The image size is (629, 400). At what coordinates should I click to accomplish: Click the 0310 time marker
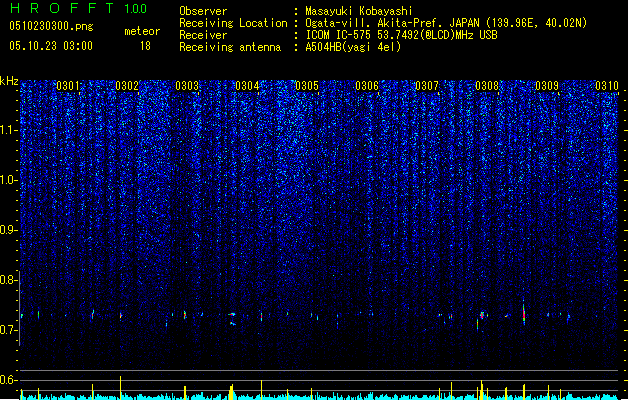click(x=607, y=86)
